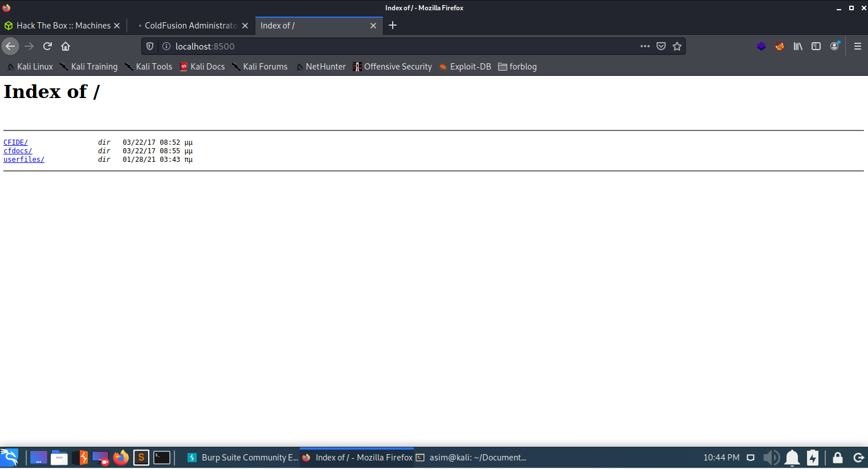
Task: Open Firefox account menu
Action: (x=835, y=46)
